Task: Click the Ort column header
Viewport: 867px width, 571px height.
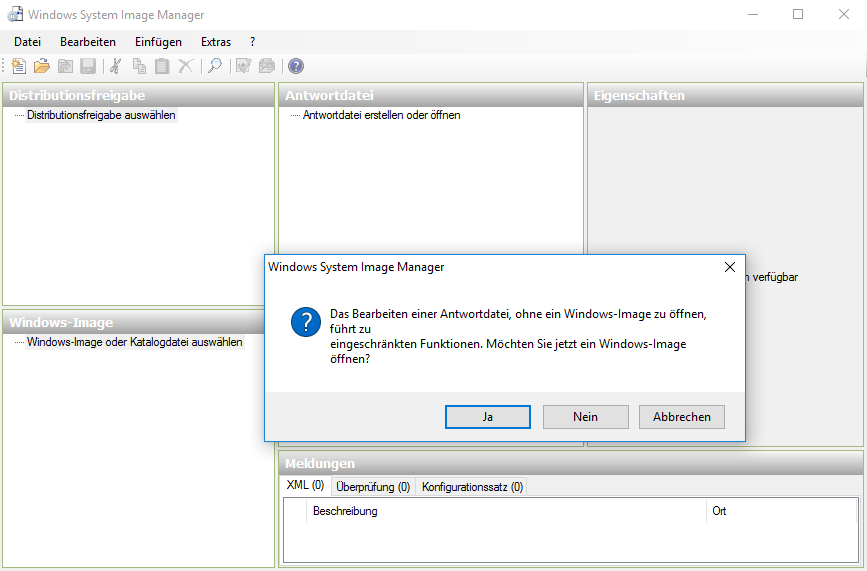Action: [782, 511]
